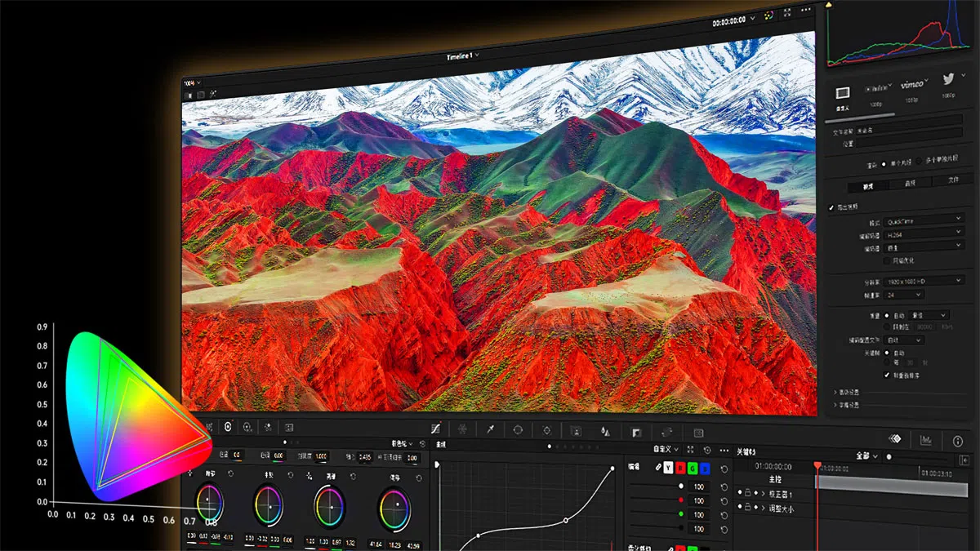The width and height of the screenshot is (980, 551).
Task: Open the QuickTime format dropdown
Action: pyautogui.click(x=921, y=220)
